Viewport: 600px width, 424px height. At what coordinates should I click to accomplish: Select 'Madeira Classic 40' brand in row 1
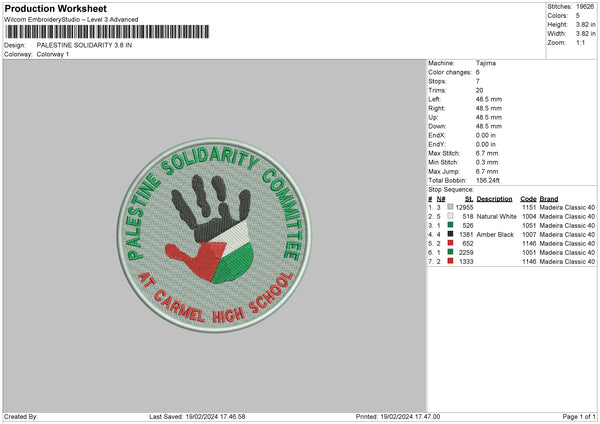pos(567,207)
